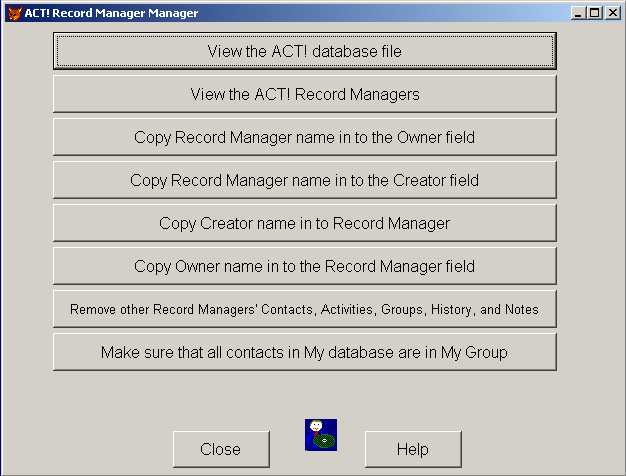Click the ACT! Record Manager Manager title text

tap(111, 13)
